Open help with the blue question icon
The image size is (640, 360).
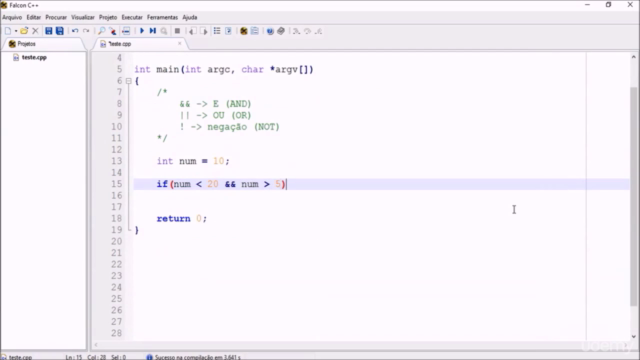click(270, 31)
